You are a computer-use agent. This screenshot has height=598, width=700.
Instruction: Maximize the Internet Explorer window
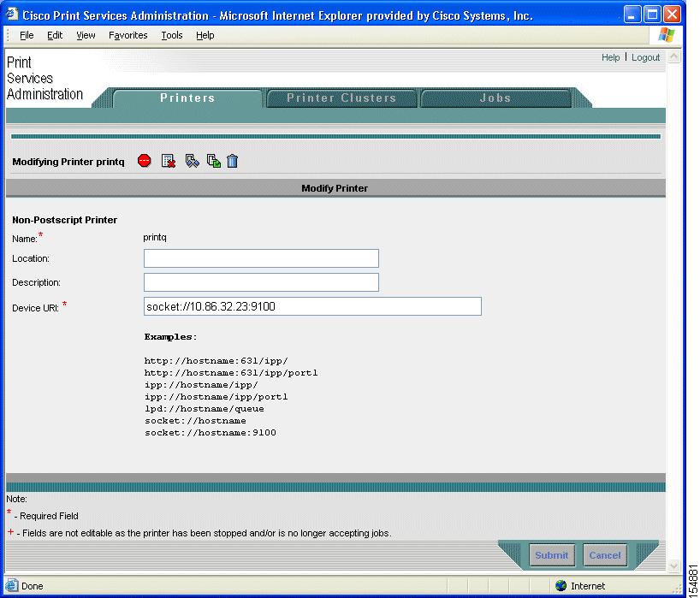click(652, 15)
